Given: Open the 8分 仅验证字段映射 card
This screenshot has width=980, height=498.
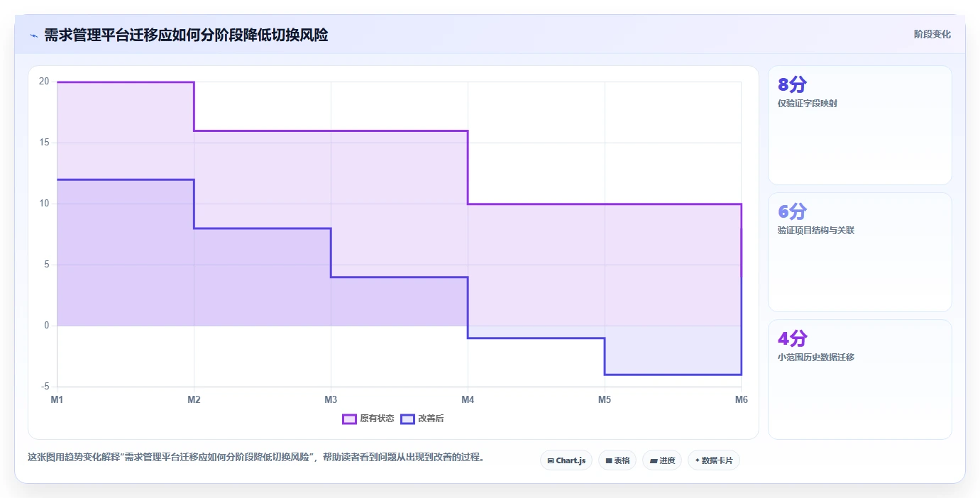Looking at the screenshot, I should [x=860, y=126].
